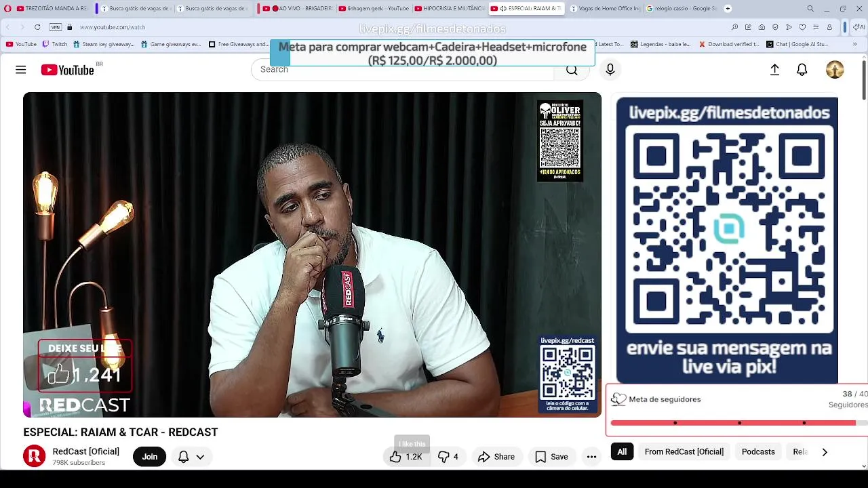Switch to linhagem geek - YouTube tab
The height and width of the screenshot is (488, 868).
click(374, 9)
